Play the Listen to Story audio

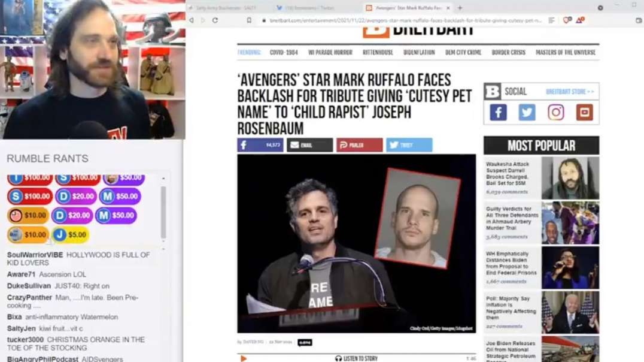click(243, 358)
